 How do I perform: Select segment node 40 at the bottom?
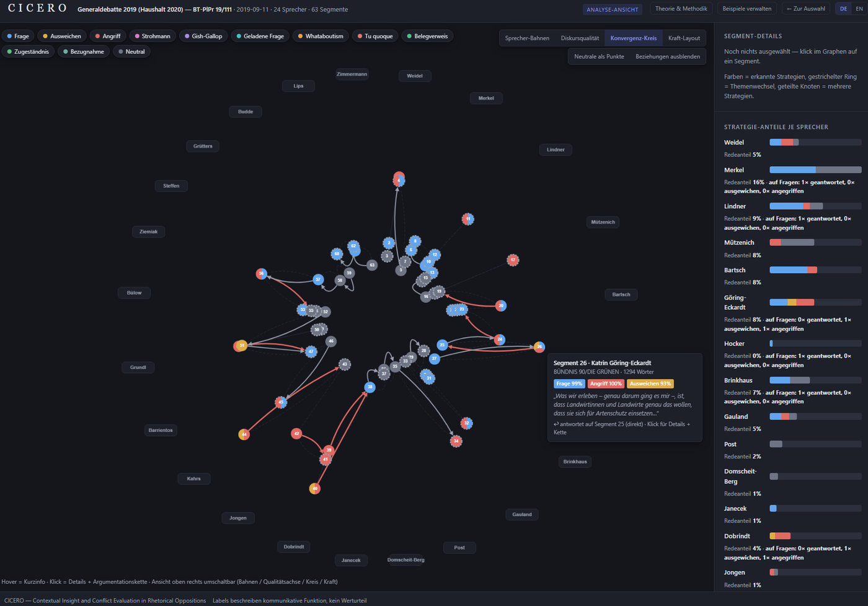(315, 489)
